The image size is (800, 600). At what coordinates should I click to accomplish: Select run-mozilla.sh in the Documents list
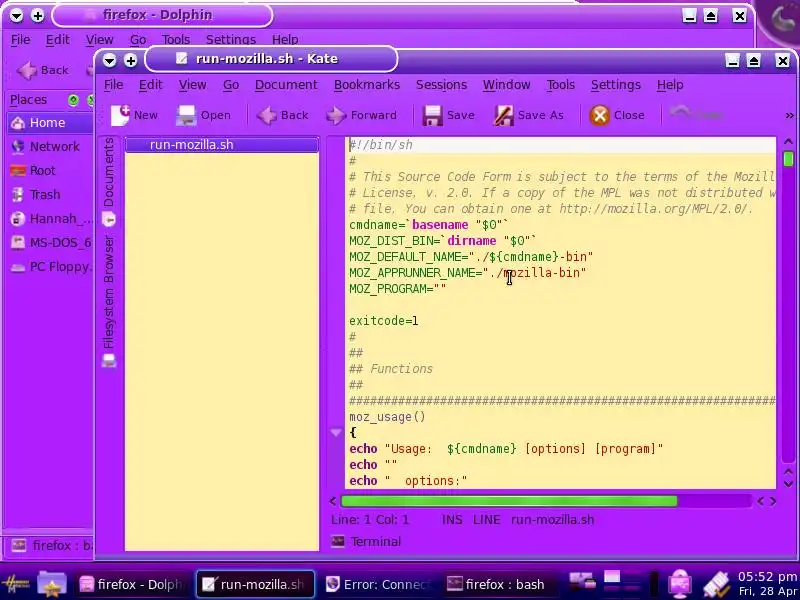click(x=222, y=145)
